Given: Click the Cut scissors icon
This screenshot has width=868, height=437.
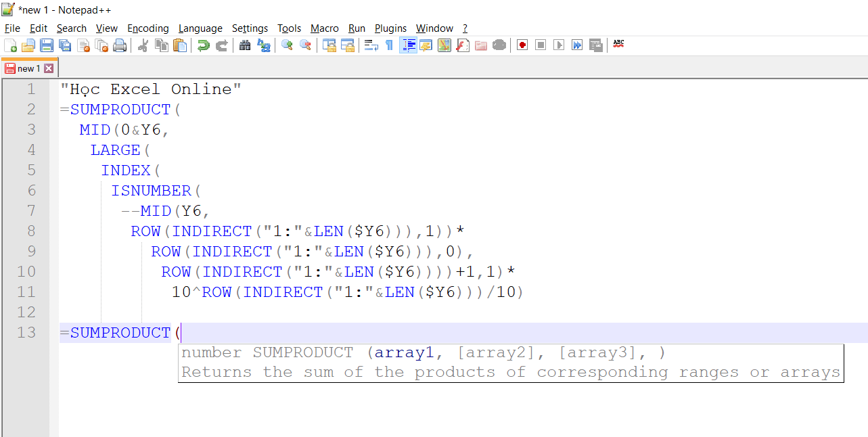Looking at the screenshot, I should click(x=143, y=45).
